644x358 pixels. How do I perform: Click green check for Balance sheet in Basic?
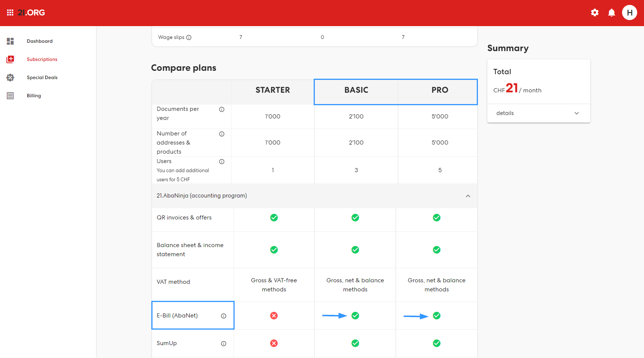(x=355, y=250)
